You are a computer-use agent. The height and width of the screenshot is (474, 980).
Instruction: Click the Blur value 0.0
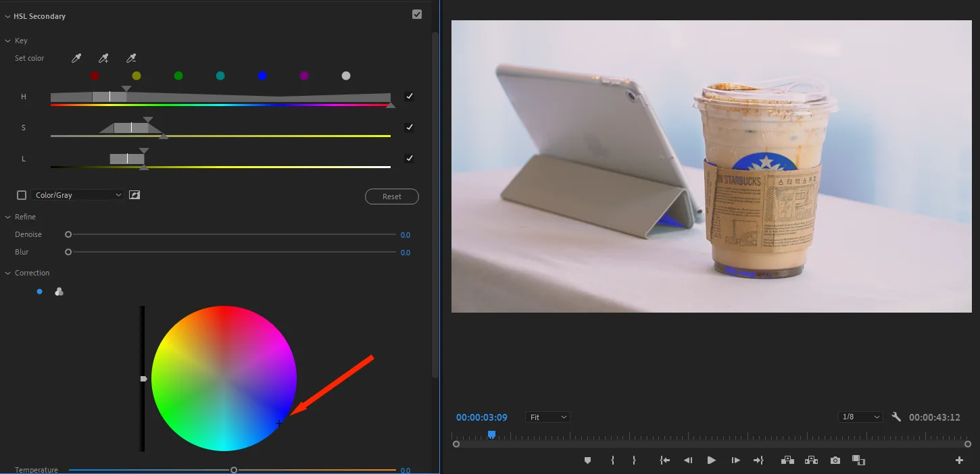pos(406,253)
